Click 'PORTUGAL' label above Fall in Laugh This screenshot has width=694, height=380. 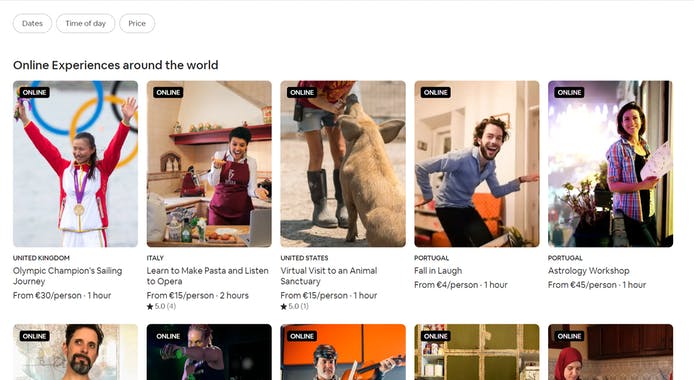(431, 258)
